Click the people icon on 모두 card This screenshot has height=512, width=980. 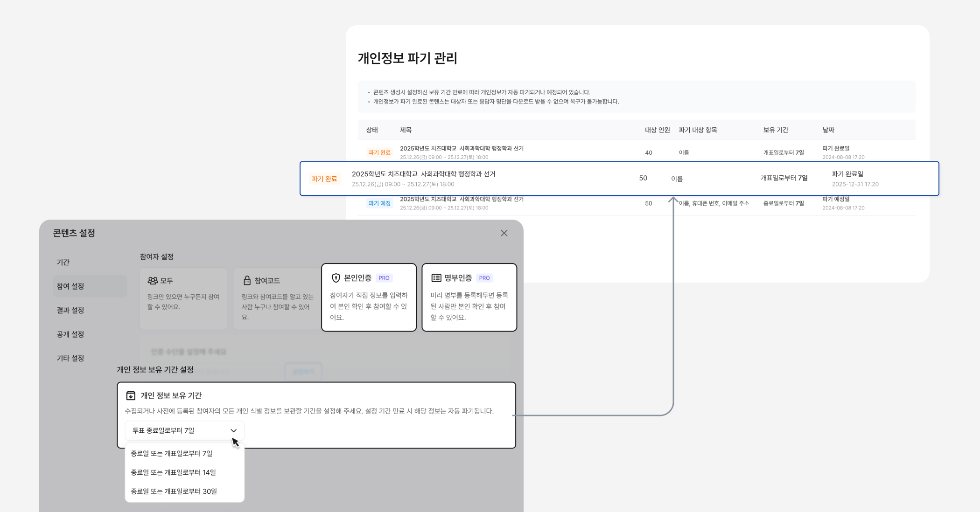click(153, 281)
